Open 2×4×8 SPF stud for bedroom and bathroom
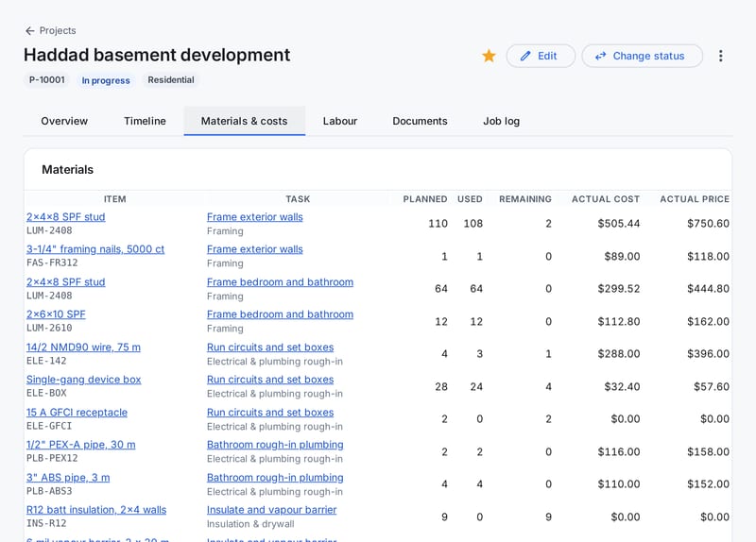The height and width of the screenshot is (542, 756). pos(65,282)
